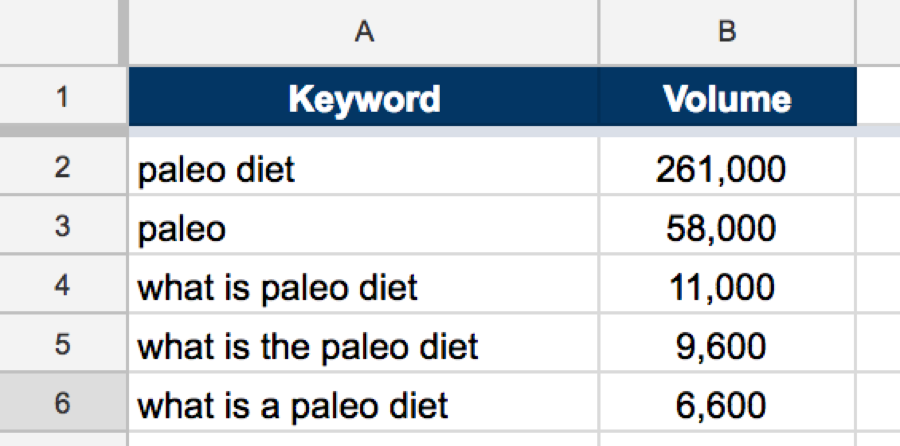Click the select-all corner box

pyautogui.click(x=60, y=32)
